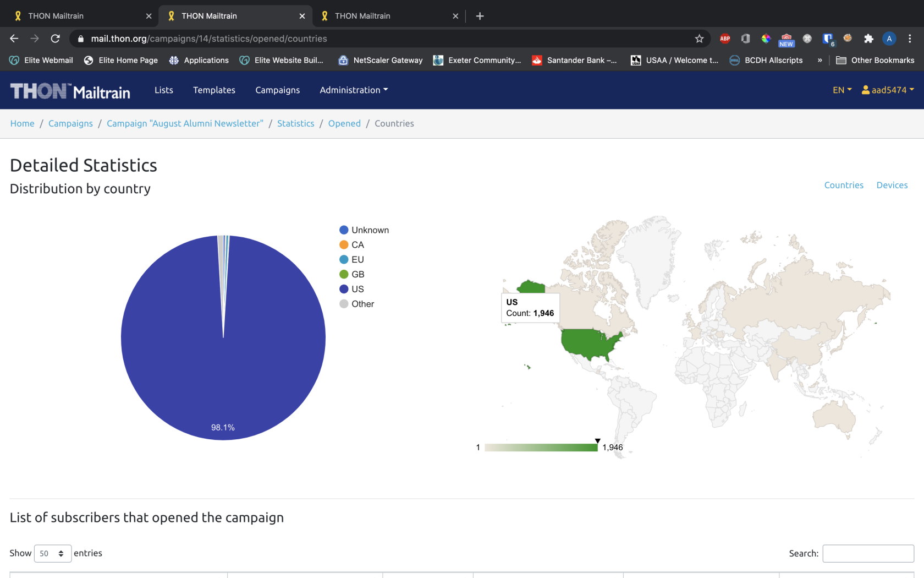The image size is (924, 578).
Task: Open a new tab with the plus icon
Action: [480, 16]
